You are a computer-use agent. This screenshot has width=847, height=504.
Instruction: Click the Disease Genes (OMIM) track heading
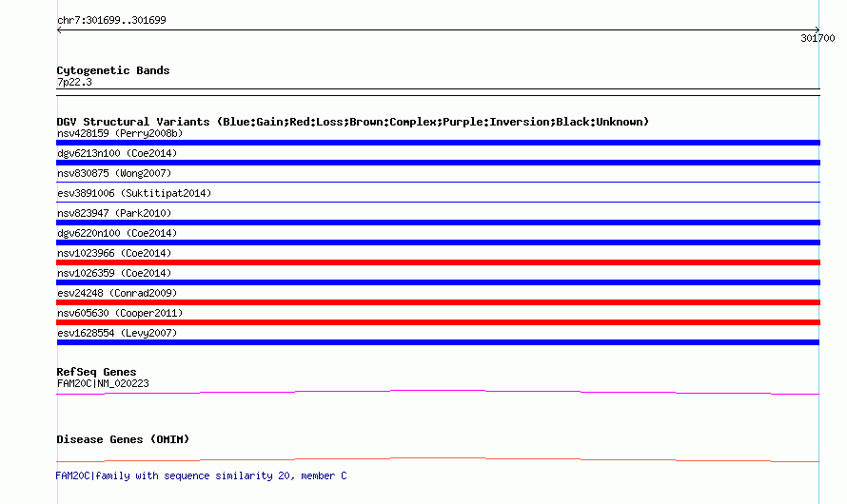[x=123, y=439]
